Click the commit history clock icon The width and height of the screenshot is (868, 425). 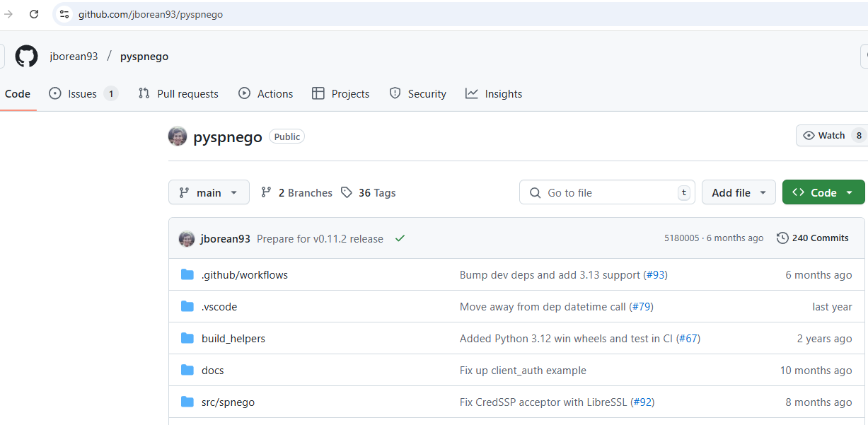click(782, 238)
